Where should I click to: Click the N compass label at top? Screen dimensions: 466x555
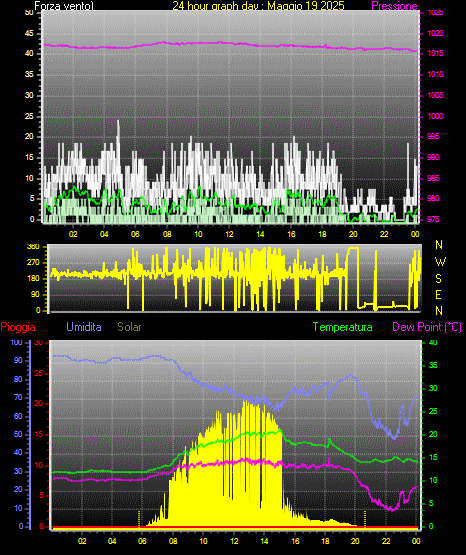[x=439, y=245]
